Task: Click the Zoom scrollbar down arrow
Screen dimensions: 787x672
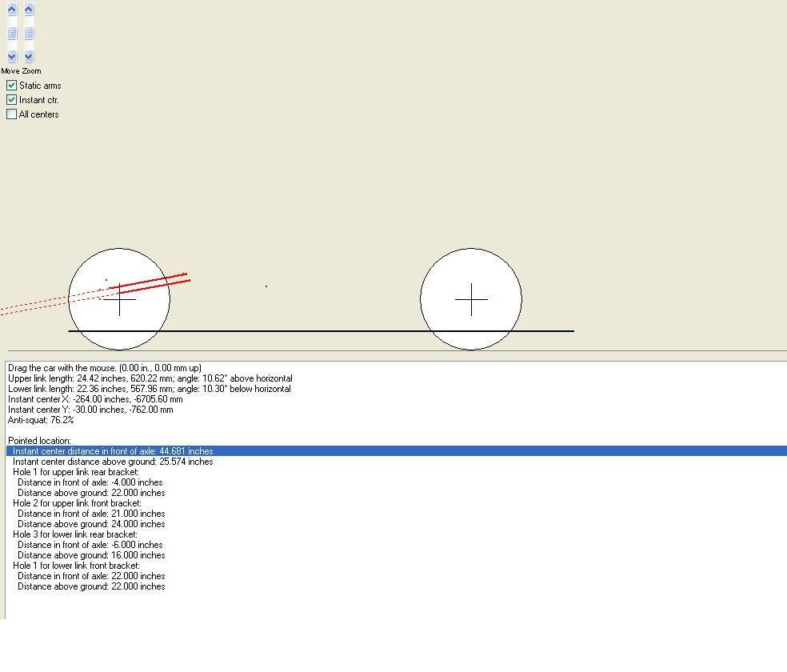Action: pos(29,56)
